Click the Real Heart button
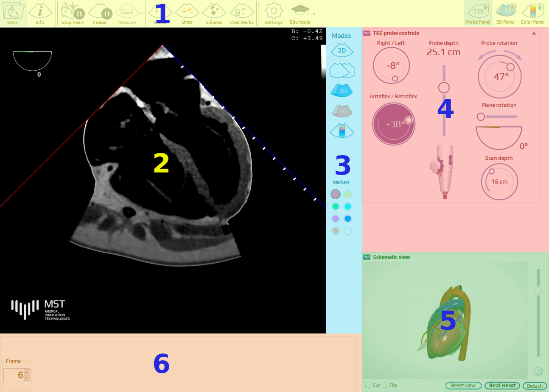This screenshot has width=549, height=392. point(502,386)
